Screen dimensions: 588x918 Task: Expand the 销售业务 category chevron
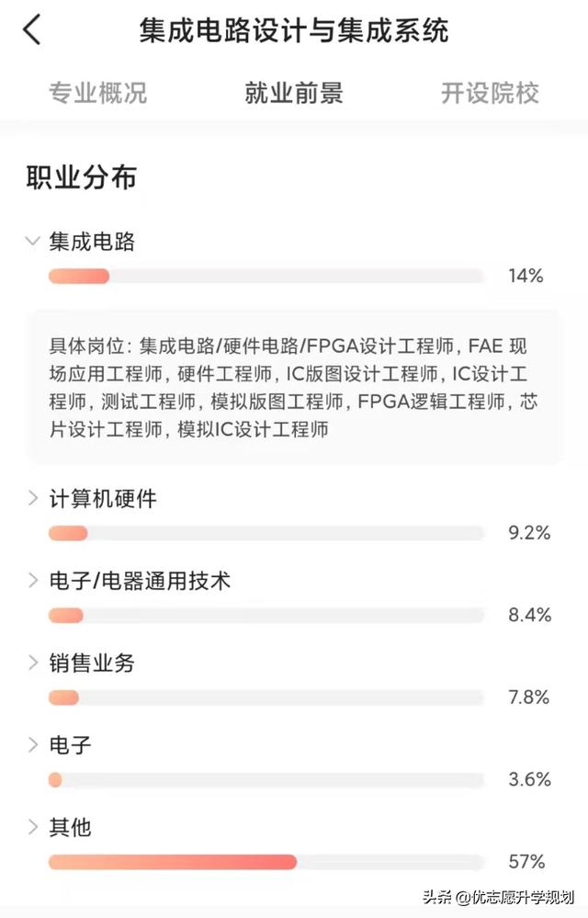(33, 663)
